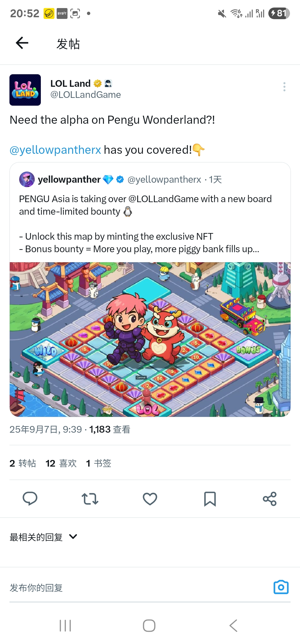Image resolution: width=300 pixels, height=644 pixels.
Task: Tap the yellowpanther quoted avatar
Action: tap(27, 179)
